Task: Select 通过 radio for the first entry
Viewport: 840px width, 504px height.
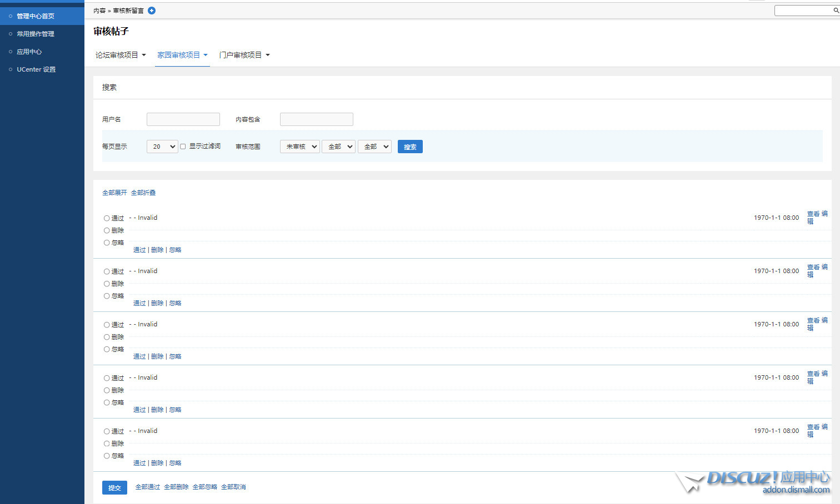Action: pyautogui.click(x=107, y=218)
